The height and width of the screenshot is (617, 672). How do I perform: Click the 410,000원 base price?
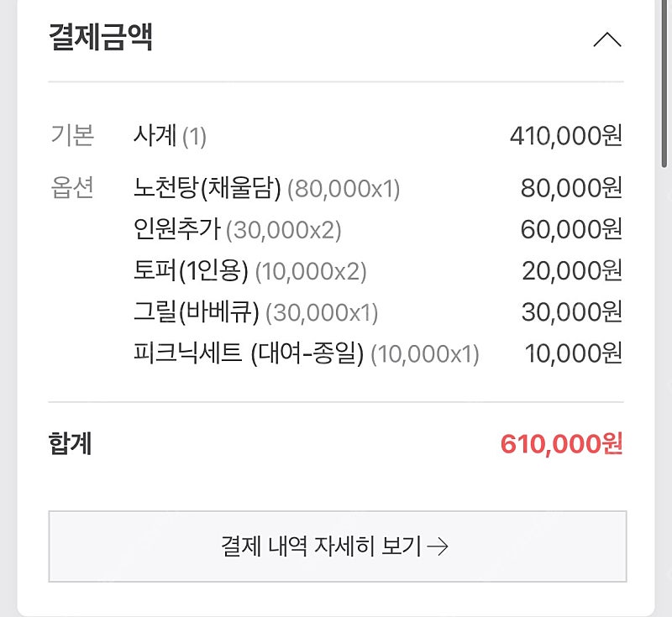[x=565, y=136]
